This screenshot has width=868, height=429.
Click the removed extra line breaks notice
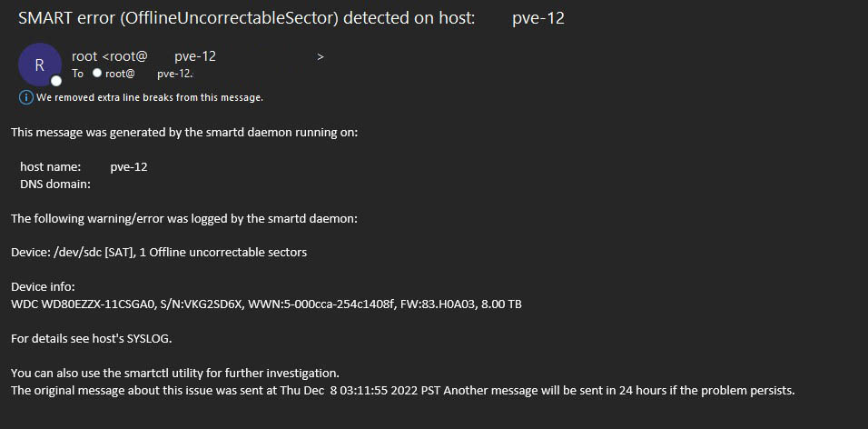[x=150, y=97]
